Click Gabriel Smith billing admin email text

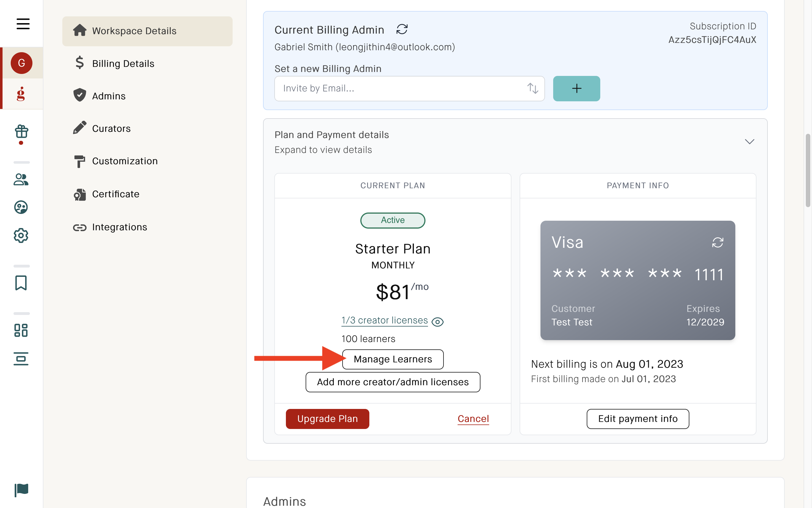tap(364, 47)
